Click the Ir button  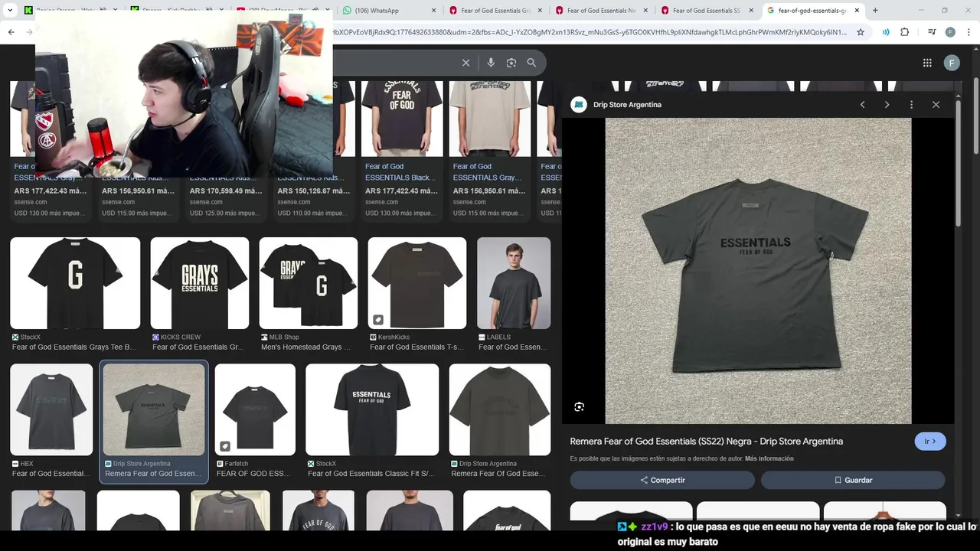tap(930, 442)
